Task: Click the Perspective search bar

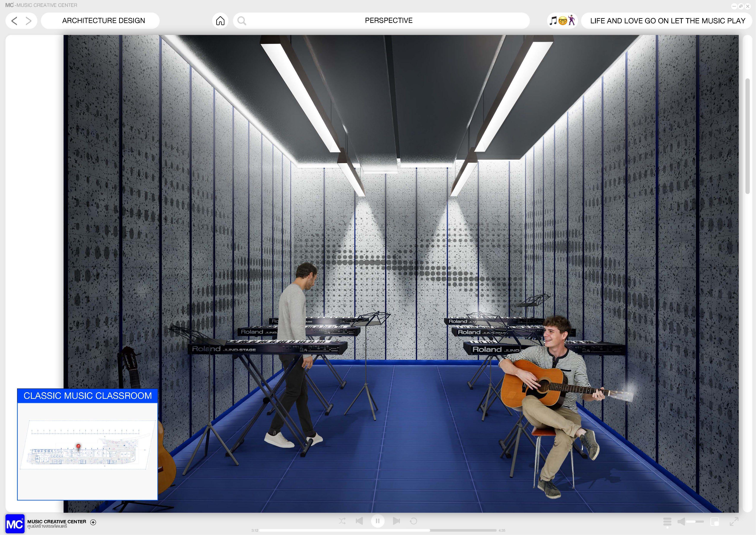Action: (388, 21)
